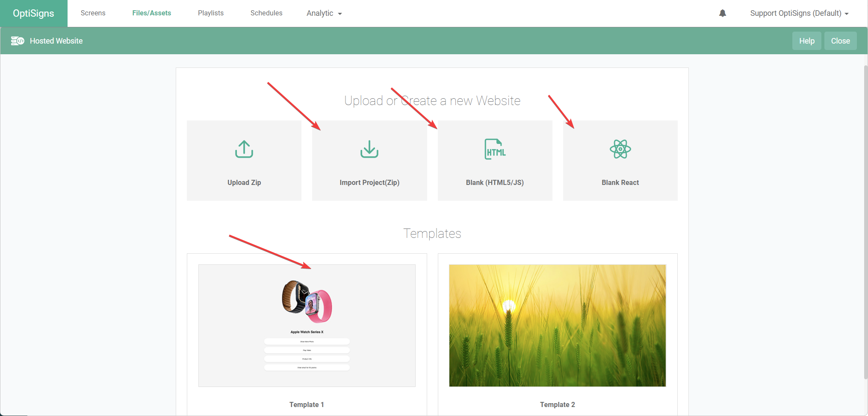Switch to the Files/Assets tab

pyautogui.click(x=151, y=13)
